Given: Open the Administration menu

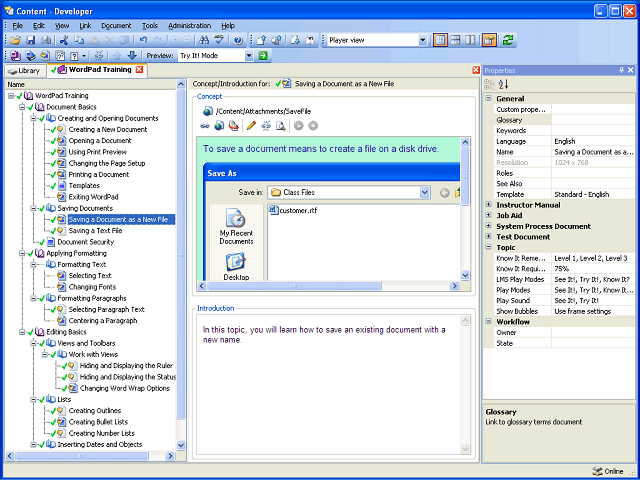Looking at the screenshot, I should pyautogui.click(x=189, y=25).
